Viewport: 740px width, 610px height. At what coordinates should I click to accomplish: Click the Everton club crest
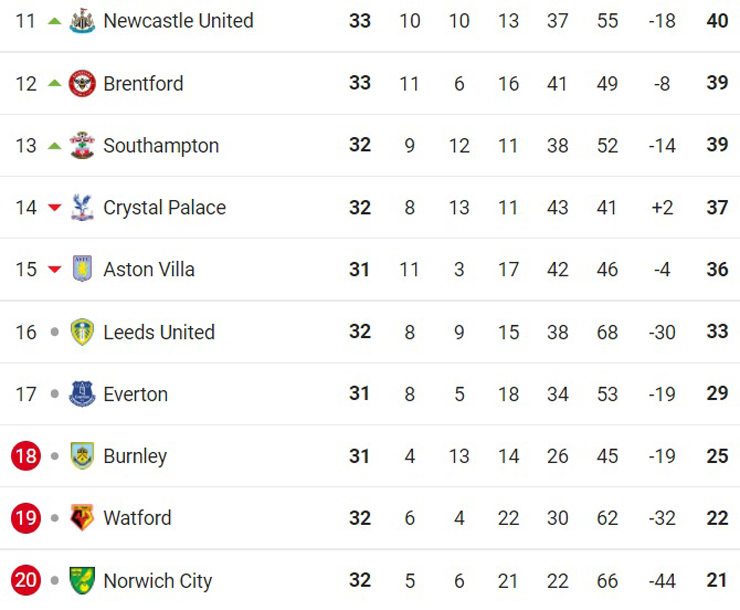tap(81, 394)
